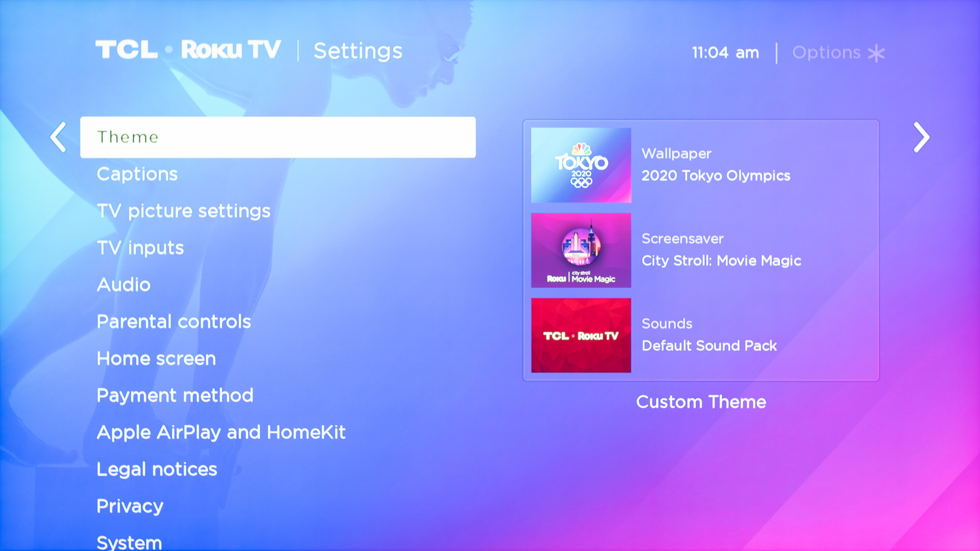
Task: Click the left chevron arrow beside Theme
Action: click(x=58, y=137)
